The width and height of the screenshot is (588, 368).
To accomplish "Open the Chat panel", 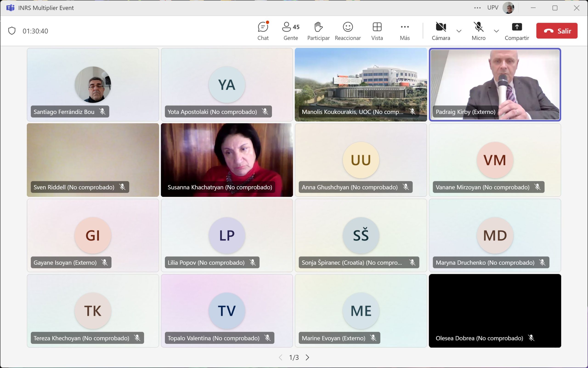I will pyautogui.click(x=263, y=31).
